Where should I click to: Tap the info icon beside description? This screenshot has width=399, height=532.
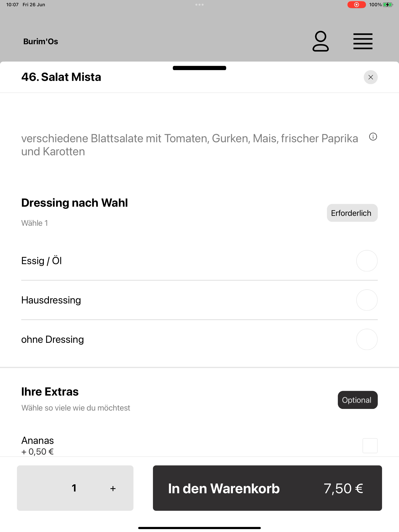coord(373,137)
